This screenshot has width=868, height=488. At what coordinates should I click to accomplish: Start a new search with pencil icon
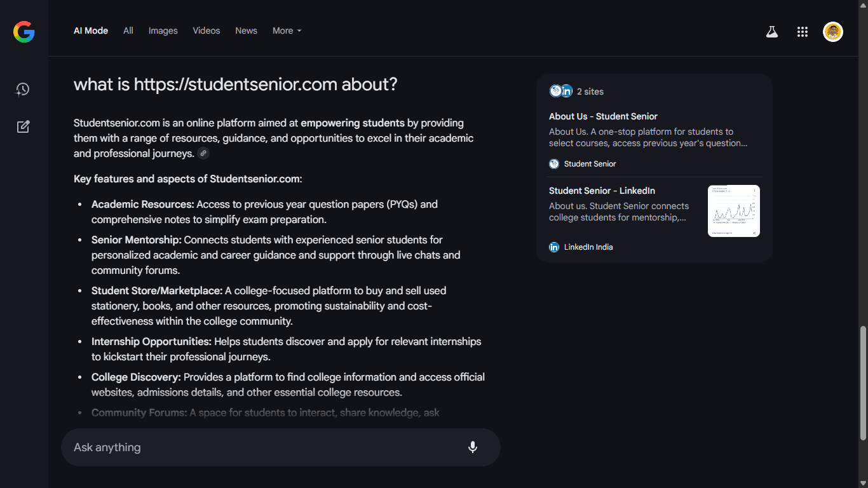pyautogui.click(x=23, y=126)
